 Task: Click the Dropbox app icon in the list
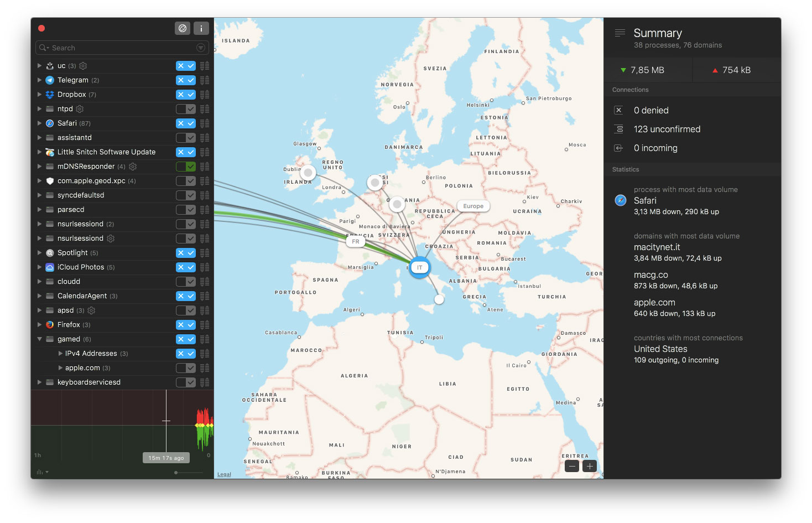point(50,95)
